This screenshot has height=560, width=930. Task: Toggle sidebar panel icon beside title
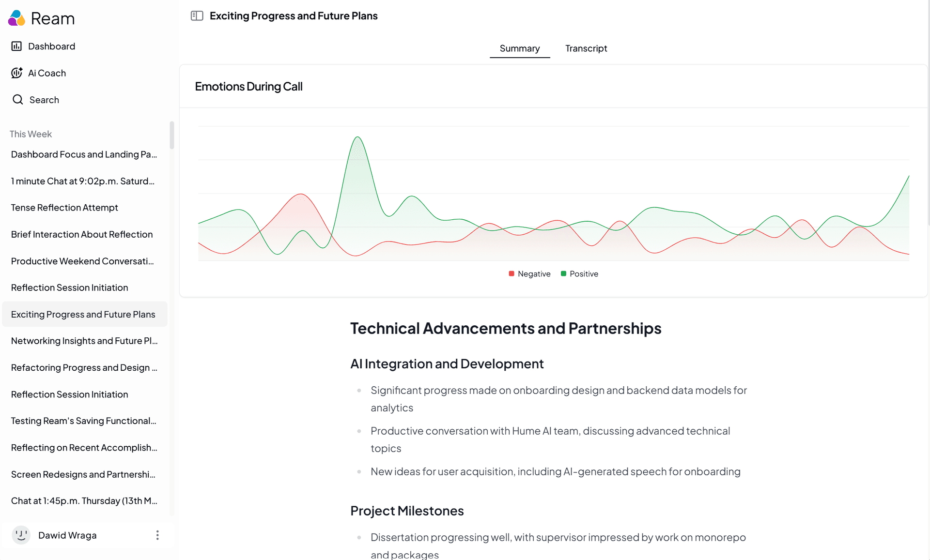[197, 16]
